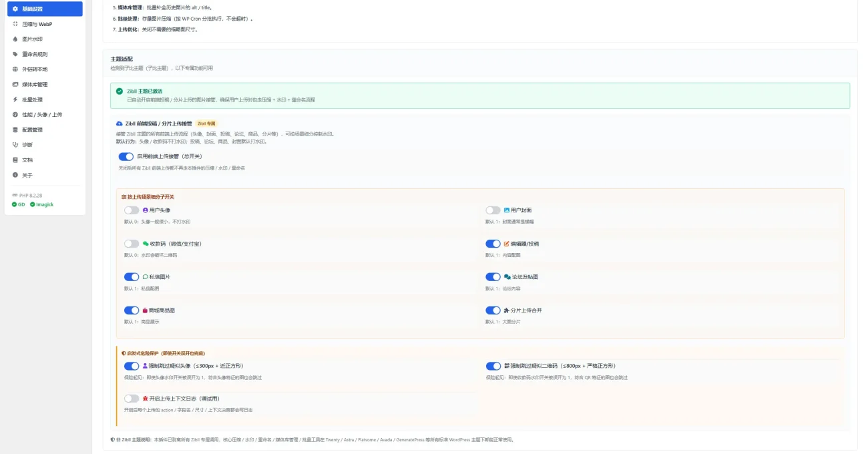
Task: Turn off 强制跳过疑似二维码 protection toggle
Action: 493,366
